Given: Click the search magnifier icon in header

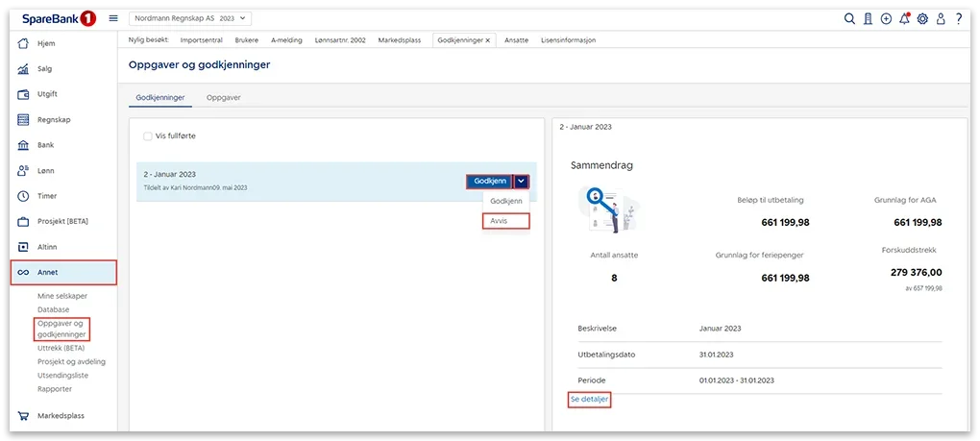Looking at the screenshot, I should (849, 18).
